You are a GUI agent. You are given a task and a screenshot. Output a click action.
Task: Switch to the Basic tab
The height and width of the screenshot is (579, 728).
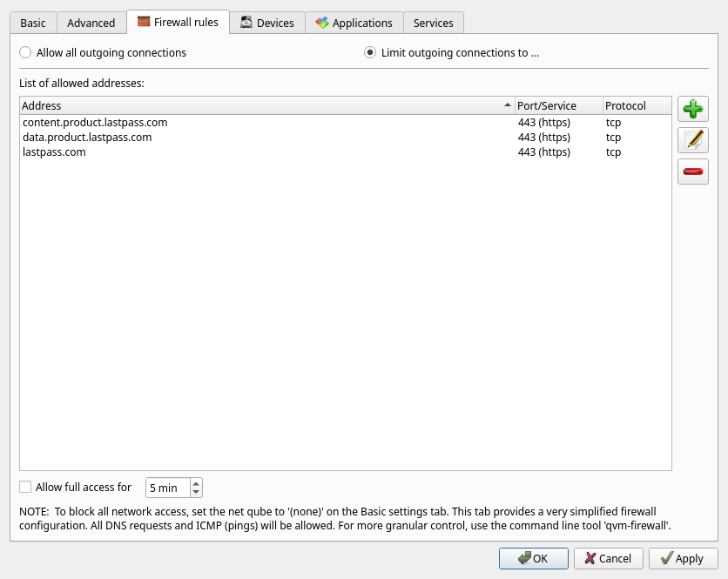(x=33, y=24)
